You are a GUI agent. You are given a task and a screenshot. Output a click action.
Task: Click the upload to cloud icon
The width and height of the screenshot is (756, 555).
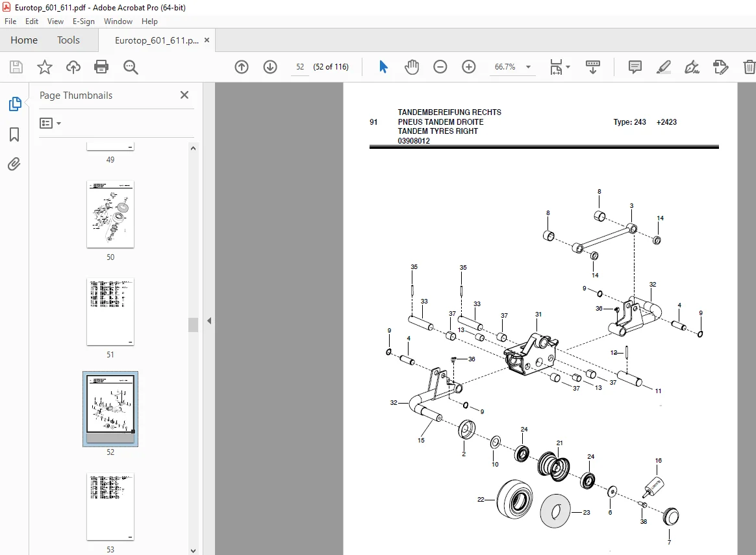click(73, 66)
